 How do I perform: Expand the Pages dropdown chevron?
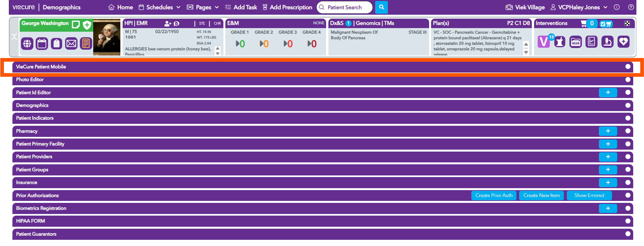pyautogui.click(x=217, y=7)
